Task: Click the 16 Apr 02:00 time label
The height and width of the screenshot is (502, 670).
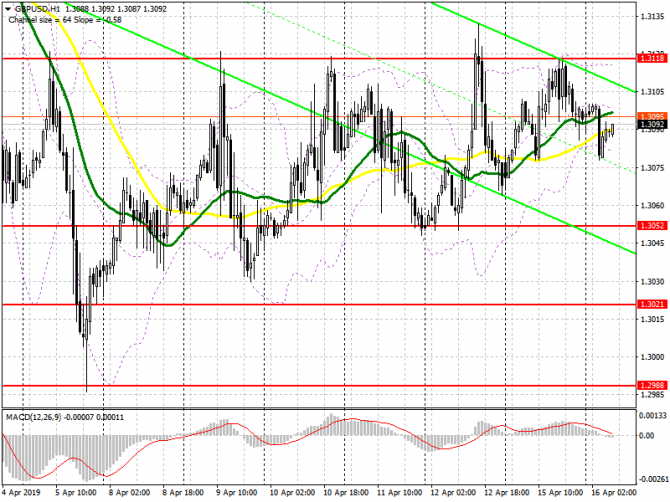Action: [614, 493]
